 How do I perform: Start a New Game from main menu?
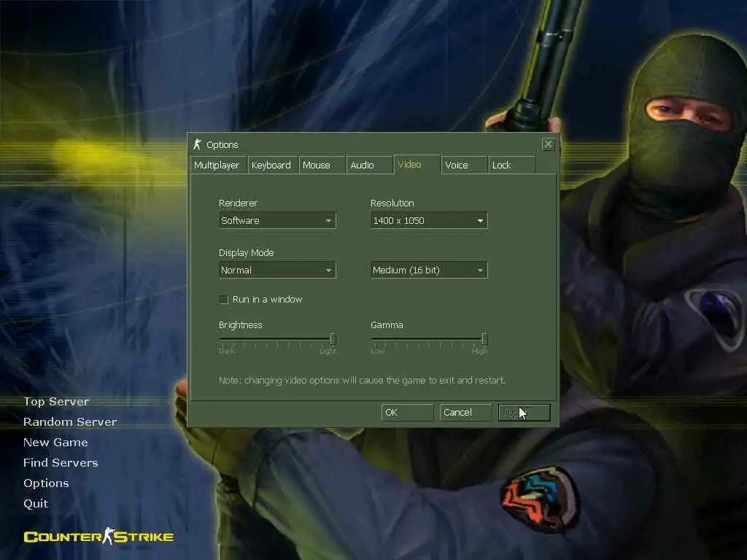coord(55,443)
